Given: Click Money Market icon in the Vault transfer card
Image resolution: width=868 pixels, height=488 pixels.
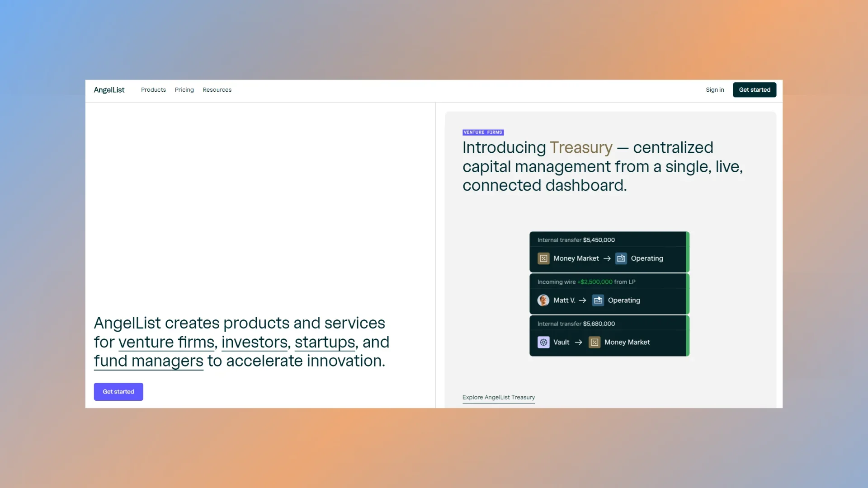Looking at the screenshot, I should click(594, 343).
